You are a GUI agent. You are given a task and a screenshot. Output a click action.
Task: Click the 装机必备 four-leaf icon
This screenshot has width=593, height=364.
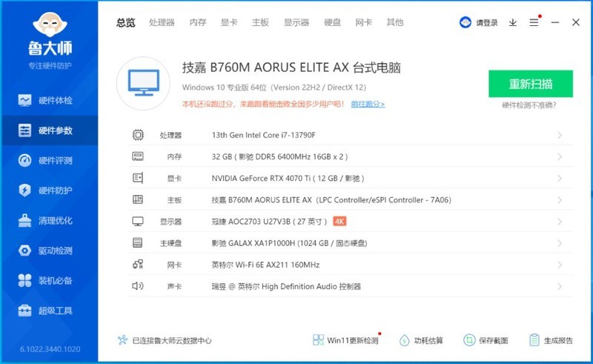pos(24,280)
